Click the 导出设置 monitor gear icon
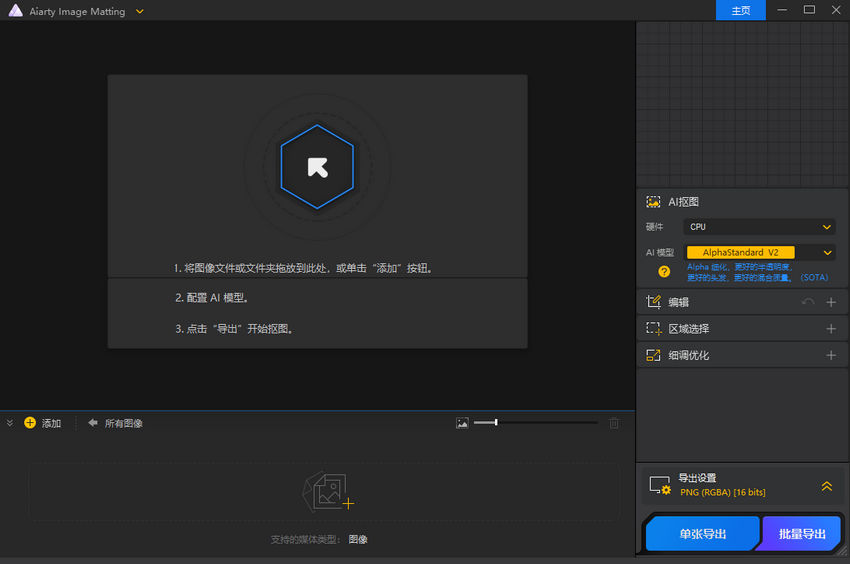The height and width of the screenshot is (564, 850). pos(660,485)
